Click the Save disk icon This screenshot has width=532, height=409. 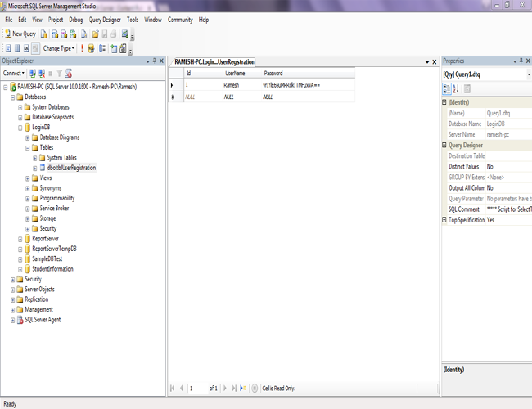coord(105,34)
